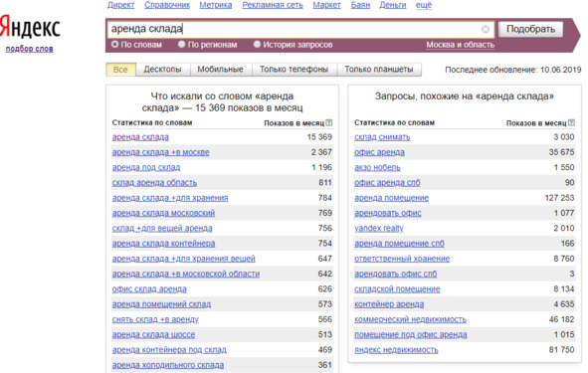Screen dimensions: 588x373
Task: Select the 'По регионам' radio button
Action: (x=181, y=44)
